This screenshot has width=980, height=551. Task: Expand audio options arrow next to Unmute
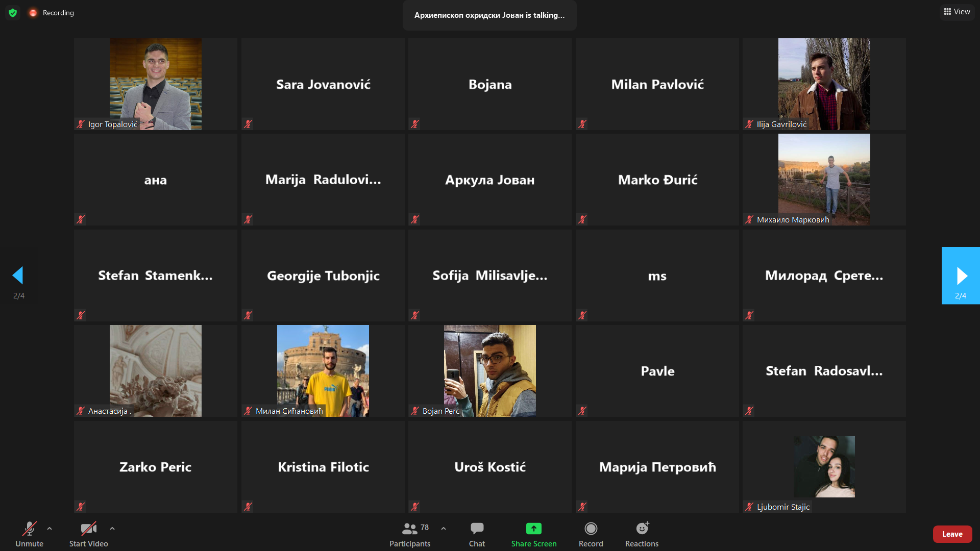[x=50, y=529]
